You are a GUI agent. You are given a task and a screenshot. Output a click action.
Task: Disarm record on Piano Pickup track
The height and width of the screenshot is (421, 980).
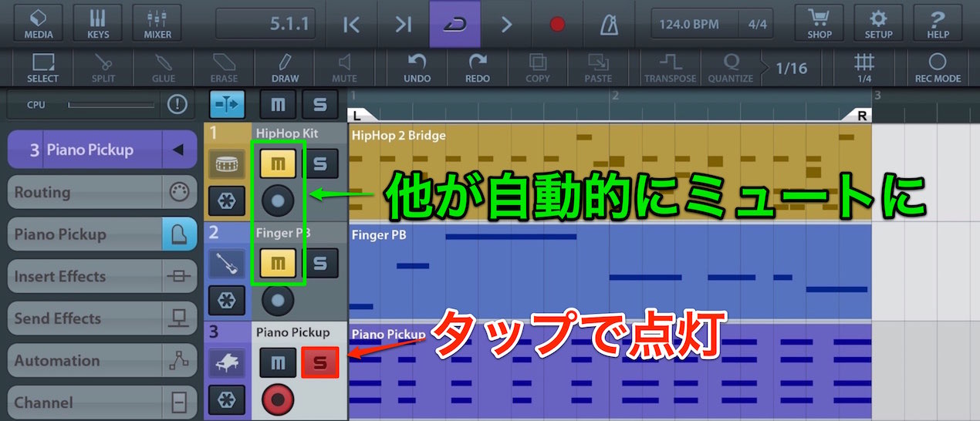pos(278,399)
